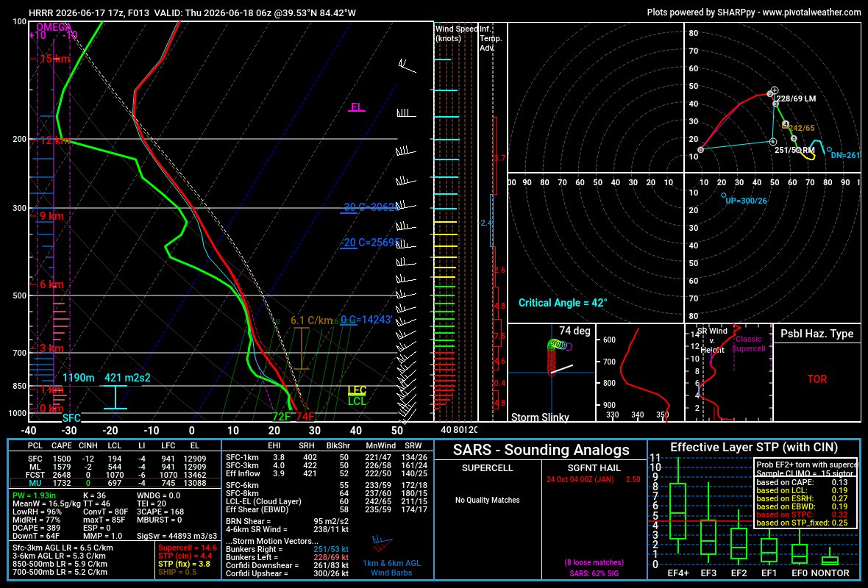Image resolution: width=868 pixels, height=588 pixels.
Task: Click the SR Wind v. Height label
Action: click(712, 340)
